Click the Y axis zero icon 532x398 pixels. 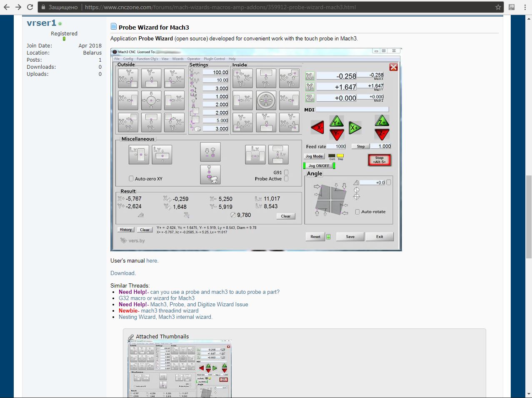310,87
